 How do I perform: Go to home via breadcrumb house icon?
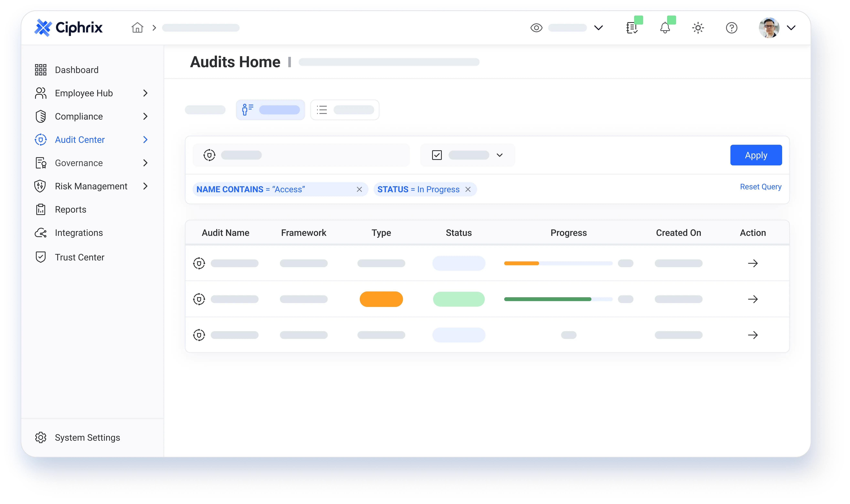point(137,27)
